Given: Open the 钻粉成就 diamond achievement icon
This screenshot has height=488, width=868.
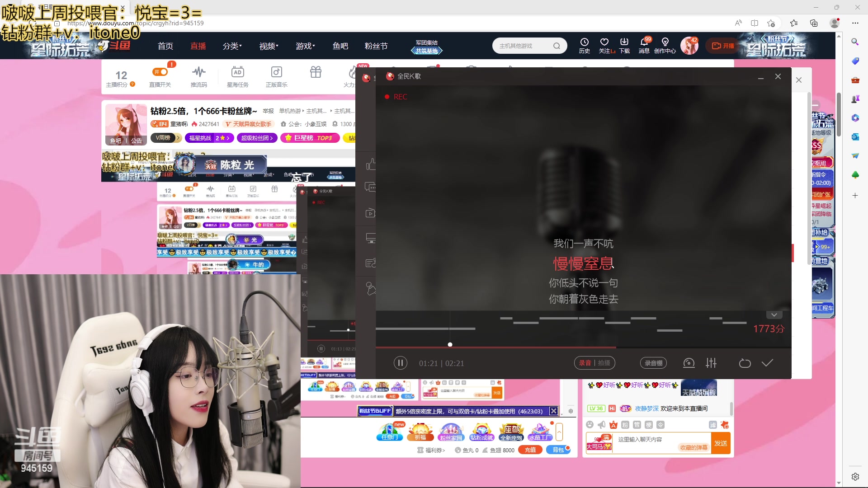Looking at the screenshot, I should pyautogui.click(x=481, y=432).
